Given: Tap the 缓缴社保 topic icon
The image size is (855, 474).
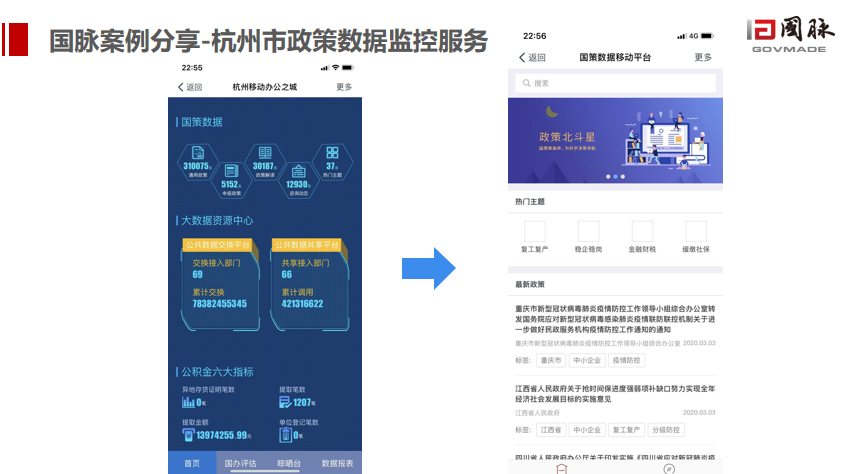Looking at the screenshot, I should 696,232.
